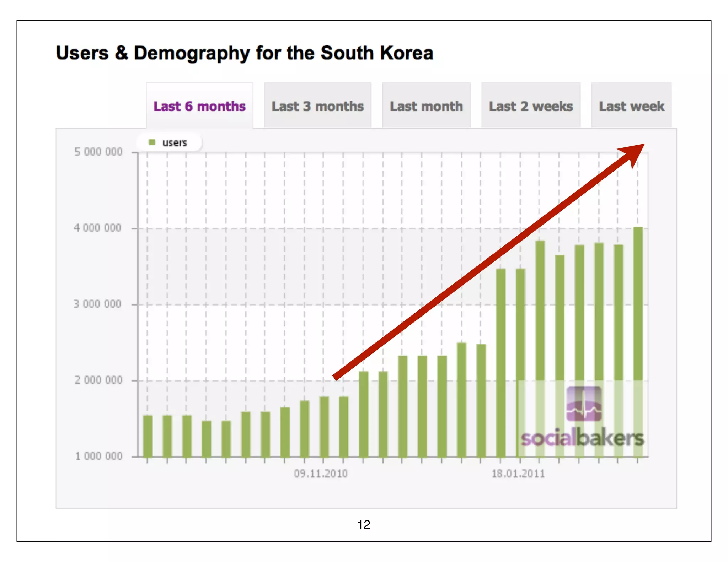Click page number 12
The height and width of the screenshot is (562, 728).
[364, 525]
